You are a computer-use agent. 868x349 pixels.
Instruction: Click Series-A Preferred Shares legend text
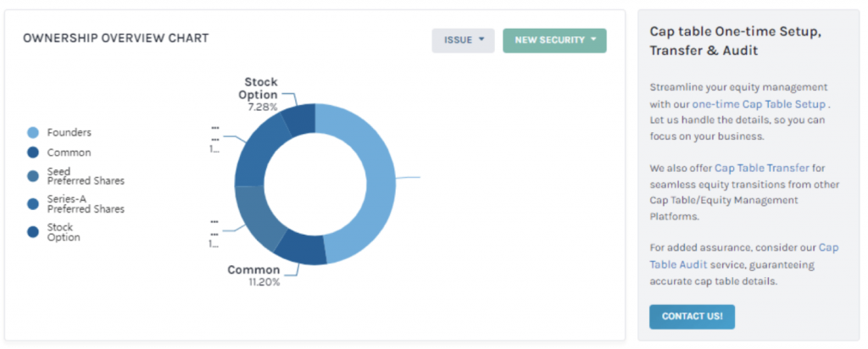point(86,203)
